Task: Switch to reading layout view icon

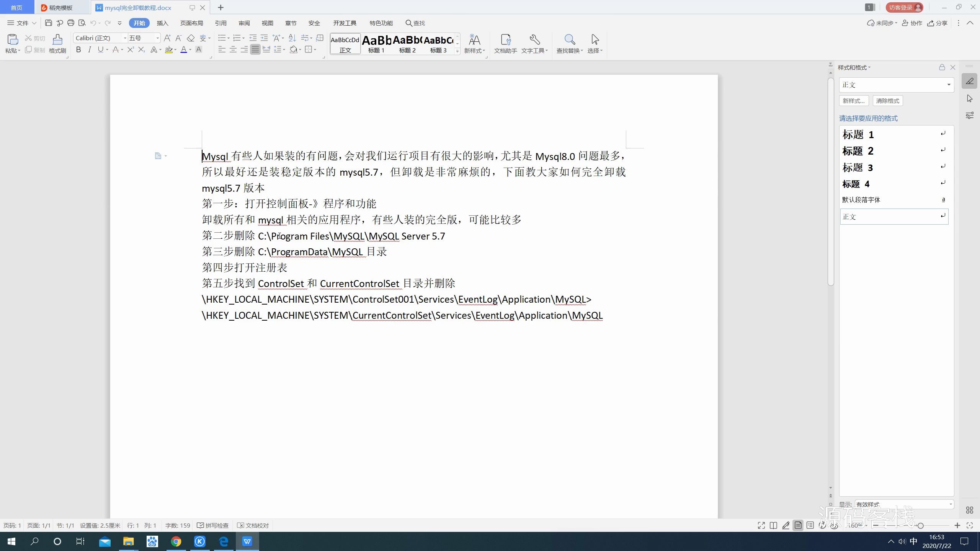Action: (773, 525)
